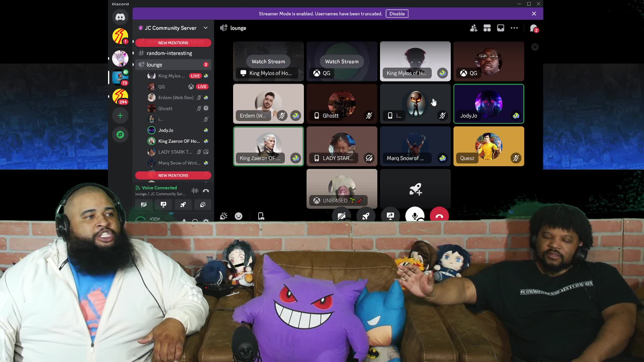Jump to NEW MENTIONS banner at top
644x362 pixels.
pyautogui.click(x=173, y=43)
